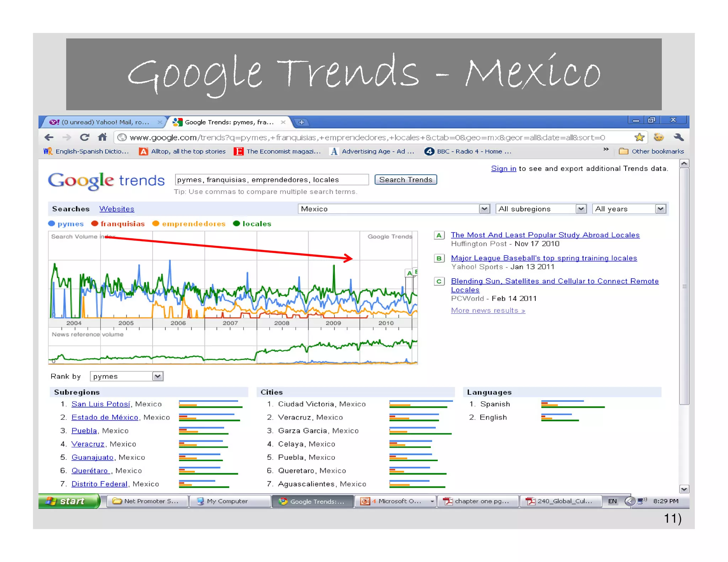The width and height of the screenshot is (728, 562).
Task: Open the Windows Start button
Action: pyautogui.click(x=69, y=501)
